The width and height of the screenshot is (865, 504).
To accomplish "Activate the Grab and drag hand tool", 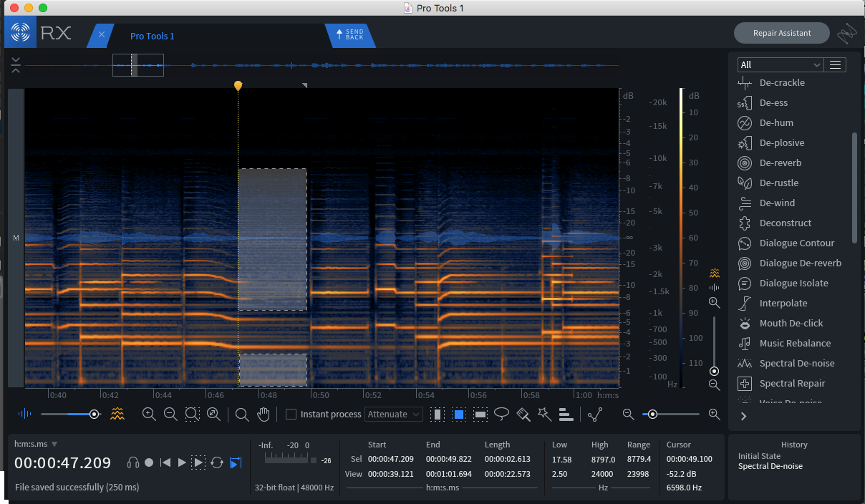I will [x=263, y=414].
